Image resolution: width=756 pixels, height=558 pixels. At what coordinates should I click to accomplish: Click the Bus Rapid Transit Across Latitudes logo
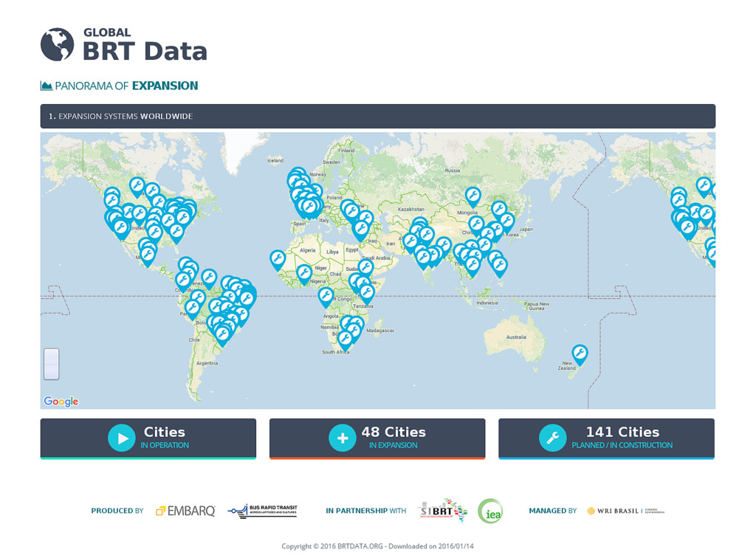click(263, 511)
